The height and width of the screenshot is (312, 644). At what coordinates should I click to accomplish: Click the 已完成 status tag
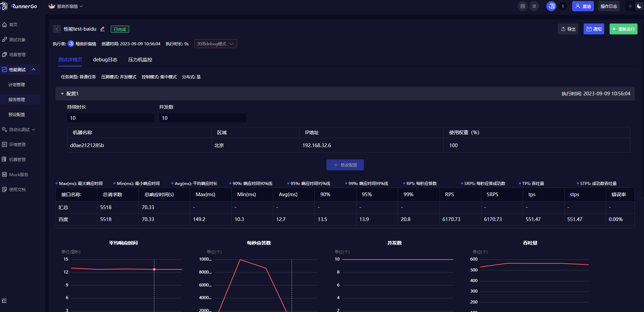pos(120,29)
